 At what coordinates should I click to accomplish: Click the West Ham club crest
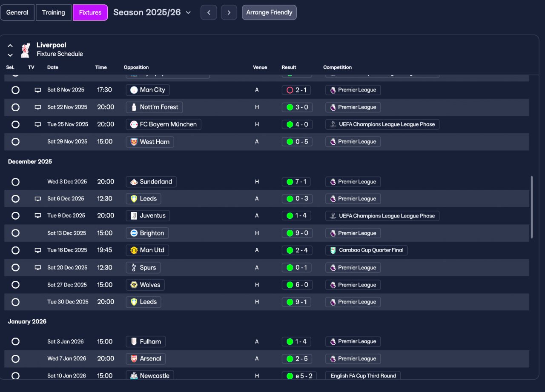click(134, 142)
